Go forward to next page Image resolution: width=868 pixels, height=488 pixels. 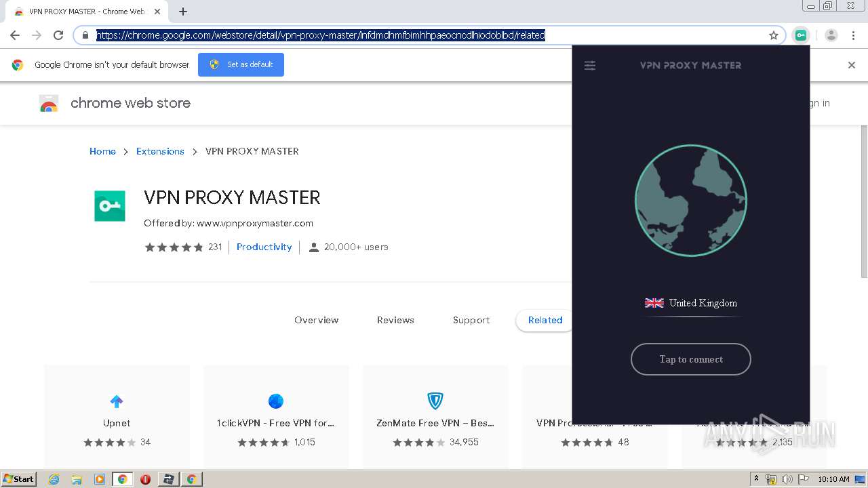[x=37, y=35]
